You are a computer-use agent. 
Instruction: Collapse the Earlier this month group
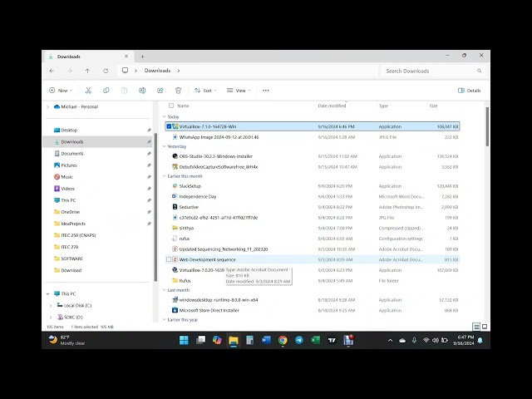pos(165,176)
